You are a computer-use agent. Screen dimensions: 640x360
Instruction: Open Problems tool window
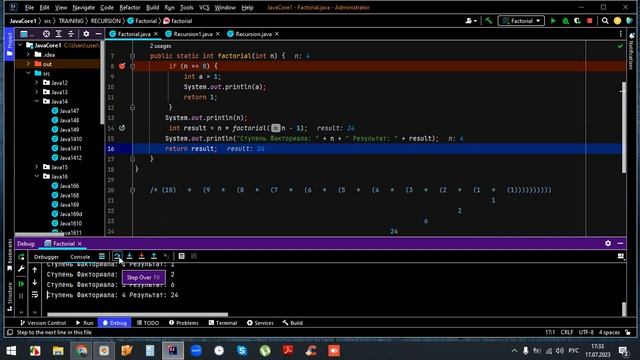[x=184, y=322]
